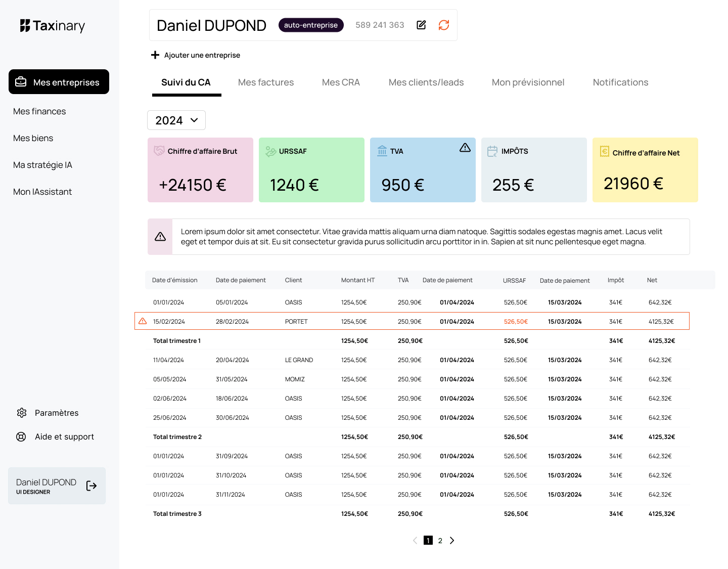
Task: Open the Mon prévisionnel tab
Action: 528,82
